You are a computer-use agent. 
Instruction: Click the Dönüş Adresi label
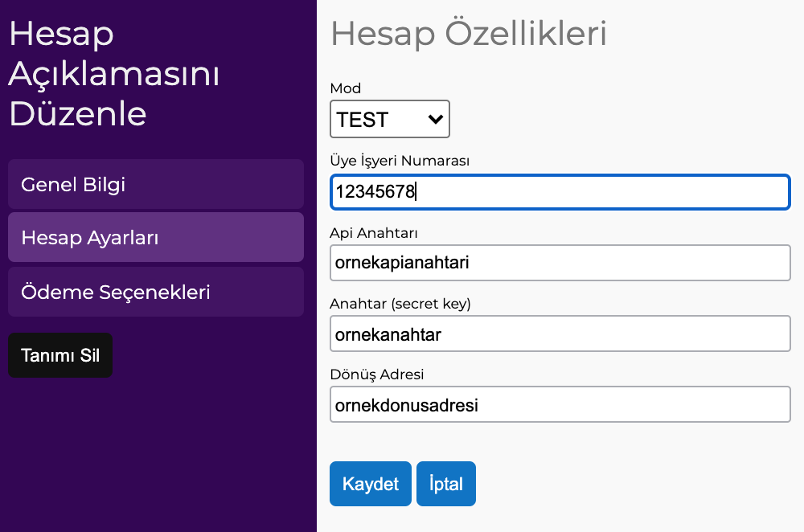coord(377,374)
